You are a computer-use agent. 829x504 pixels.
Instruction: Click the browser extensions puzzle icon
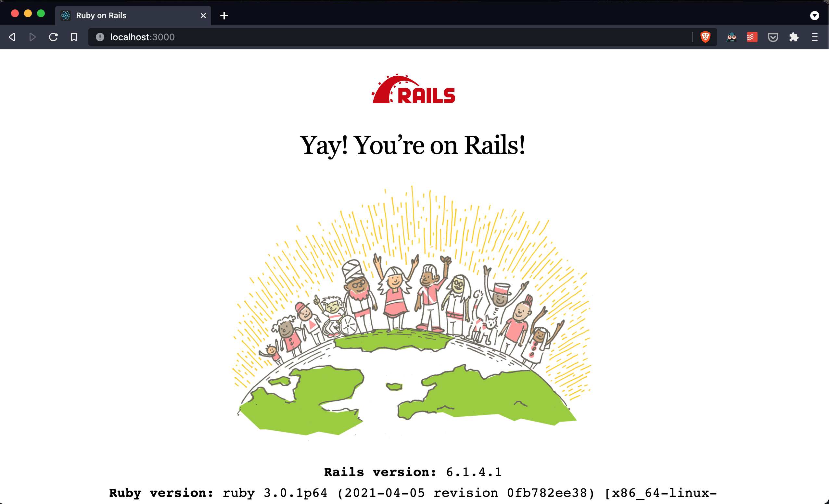[x=794, y=37]
